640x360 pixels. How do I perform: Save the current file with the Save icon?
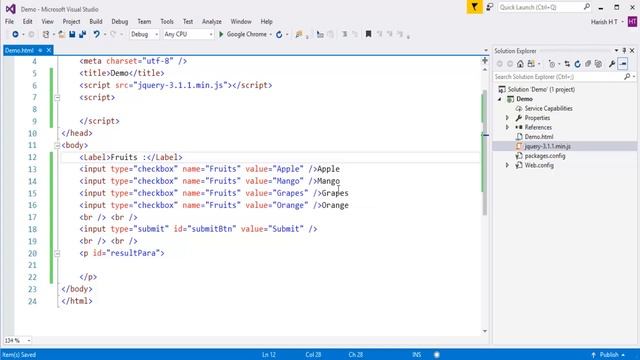coord(72,35)
